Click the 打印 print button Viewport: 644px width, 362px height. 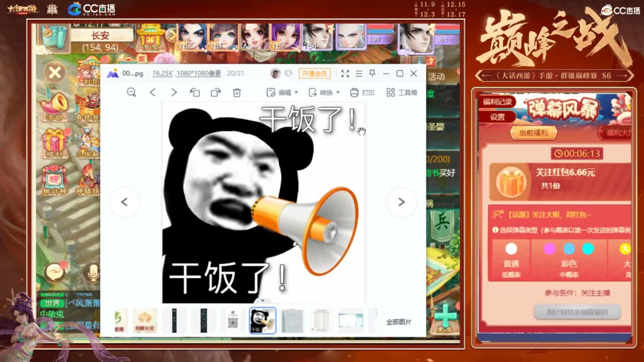[x=362, y=93]
